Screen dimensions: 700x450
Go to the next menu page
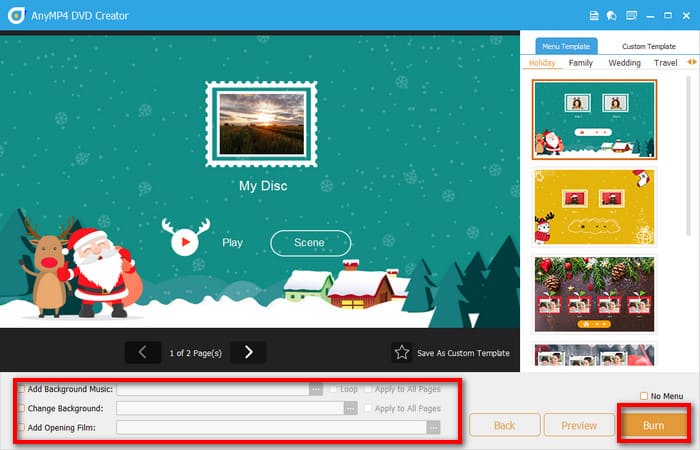pos(248,352)
